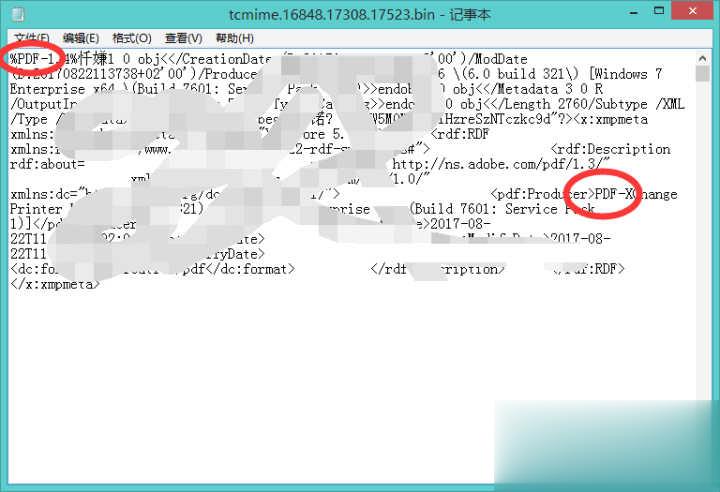Maximize the Notepad window

pyautogui.click(x=659, y=11)
